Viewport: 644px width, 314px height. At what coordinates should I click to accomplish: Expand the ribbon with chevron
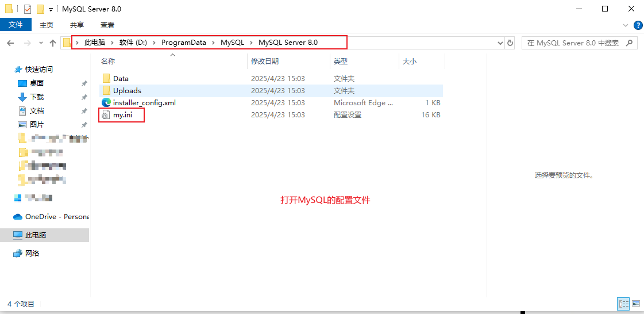pyautogui.click(x=626, y=25)
